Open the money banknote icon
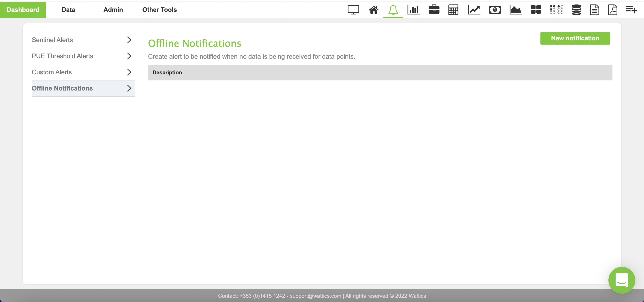This screenshot has height=302, width=644. [x=495, y=10]
